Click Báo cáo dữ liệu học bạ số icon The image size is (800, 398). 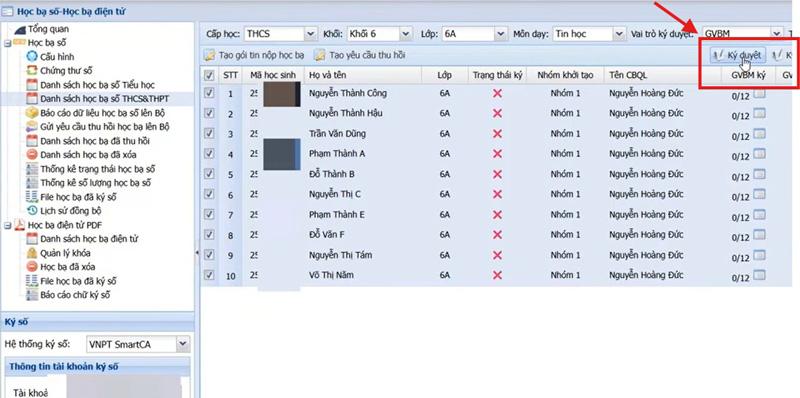[32, 113]
